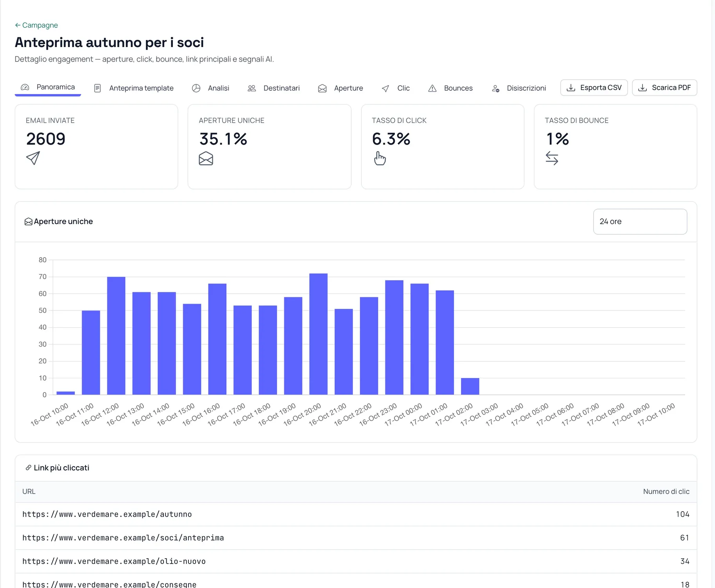
Task: Click the 2609 emails sent value
Action: pos(46,139)
